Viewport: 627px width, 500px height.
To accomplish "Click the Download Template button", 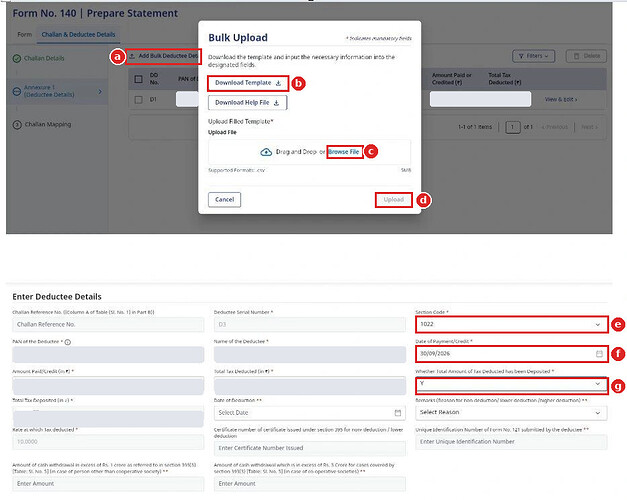I will pos(248,83).
